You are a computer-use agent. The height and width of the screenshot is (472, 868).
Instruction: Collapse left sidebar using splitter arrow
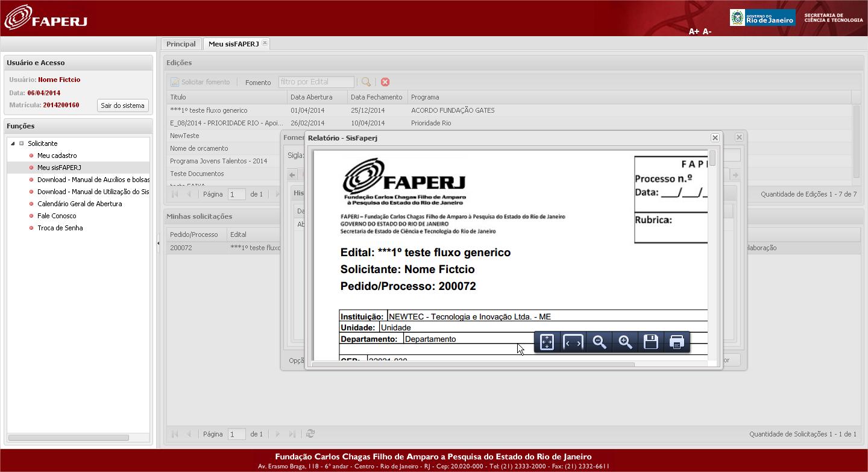pyautogui.click(x=159, y=244)
